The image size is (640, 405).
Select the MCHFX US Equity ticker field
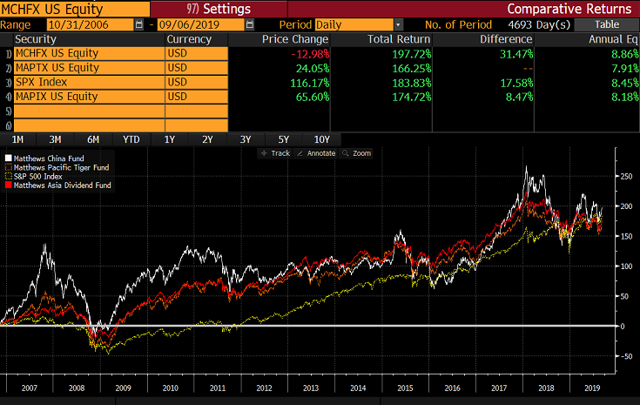[75, 9]
